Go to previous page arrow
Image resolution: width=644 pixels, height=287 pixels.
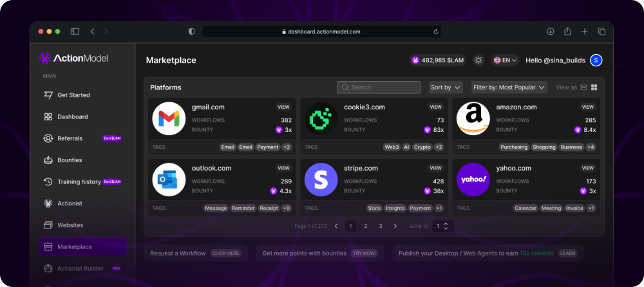(x=336, y=227)
